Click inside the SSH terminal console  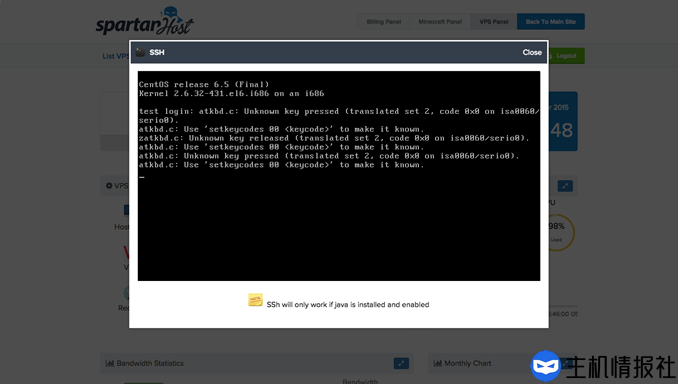(339, 176)
